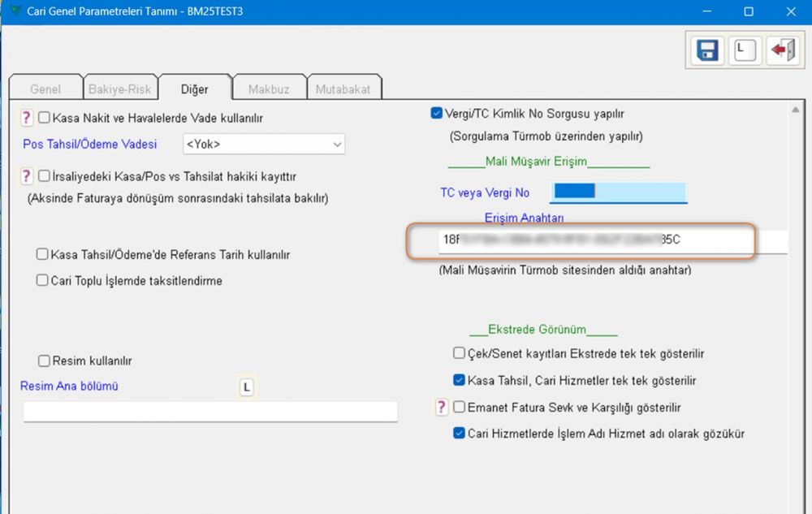The width and height of the screenshot is (812, 514).
Task: Click L button next to Resim Ana bölümü
Action: pyautogui.click(x=248, y=388)
